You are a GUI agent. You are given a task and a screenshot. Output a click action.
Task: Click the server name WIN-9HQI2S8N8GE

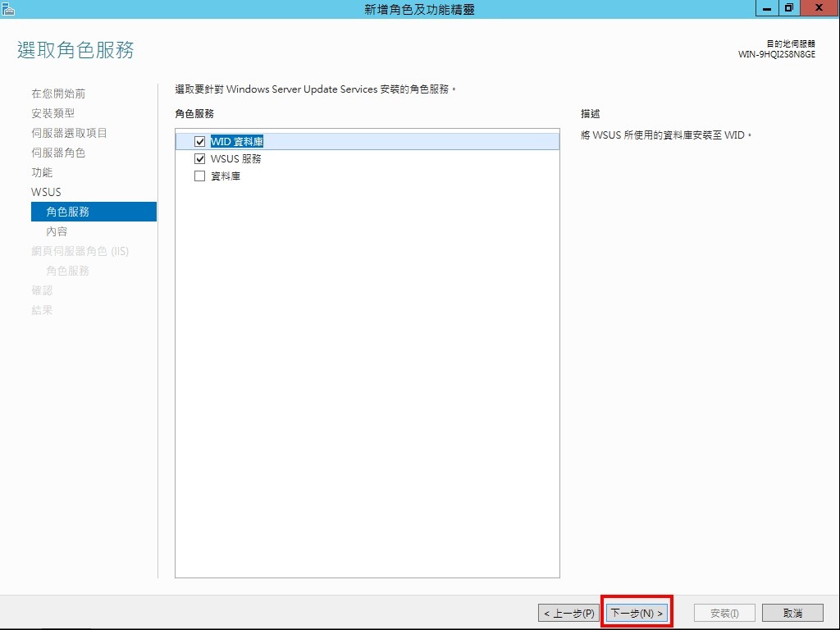(x=776, y=54)
